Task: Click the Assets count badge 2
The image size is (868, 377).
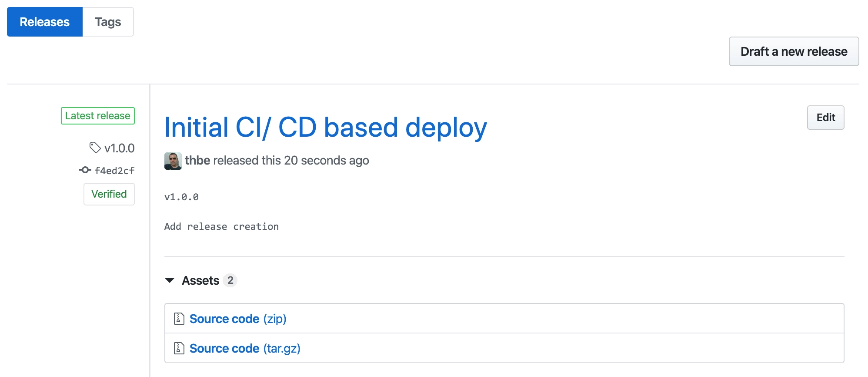Action: click(x=230, y=280)
